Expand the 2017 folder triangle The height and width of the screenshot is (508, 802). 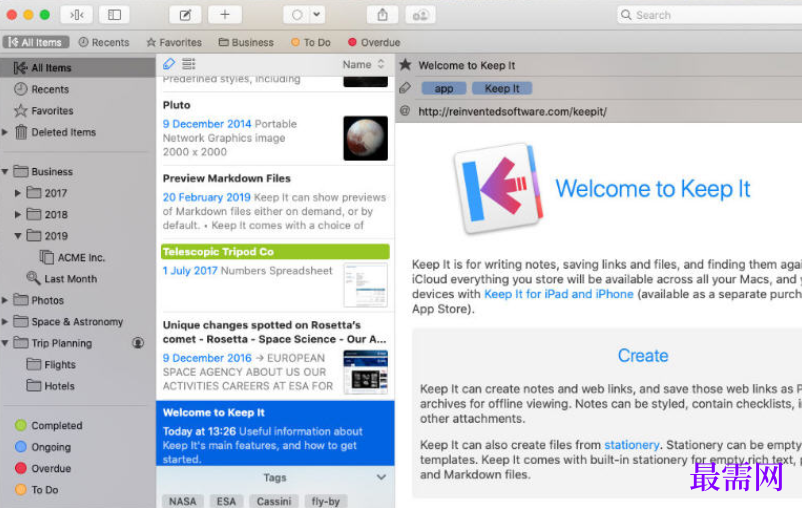pos(17,193)
